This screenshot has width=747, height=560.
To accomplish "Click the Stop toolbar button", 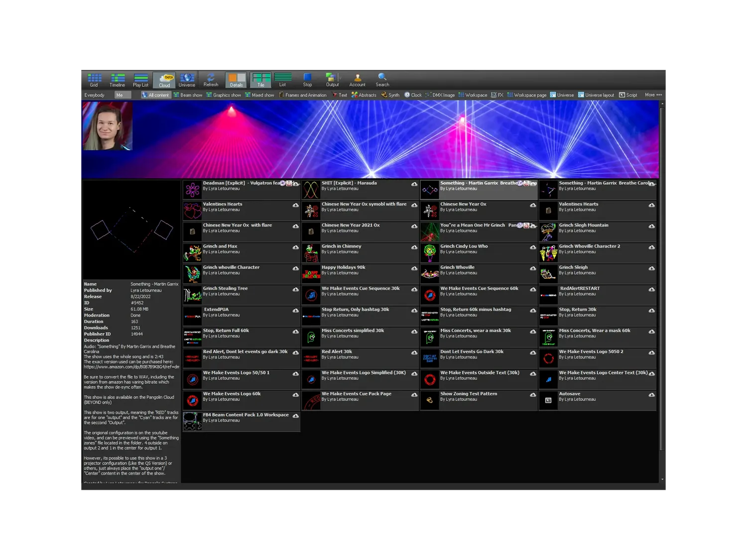I will tap(307, 80).
